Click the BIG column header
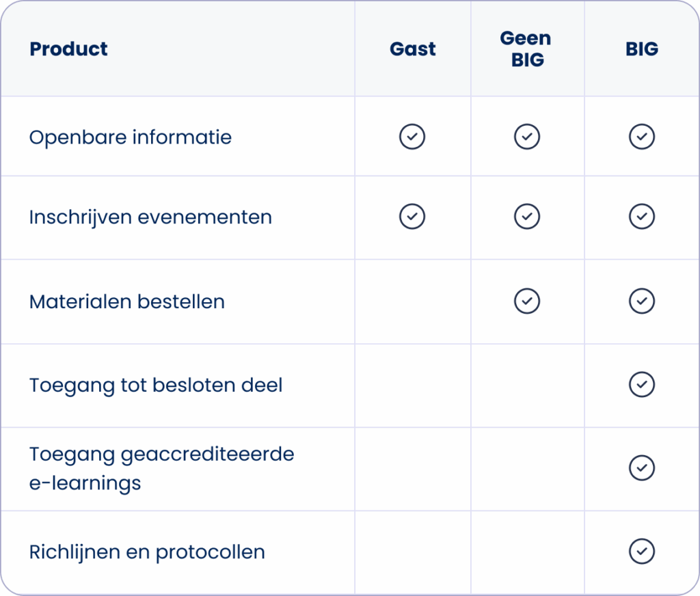 [x=642, y=49]
